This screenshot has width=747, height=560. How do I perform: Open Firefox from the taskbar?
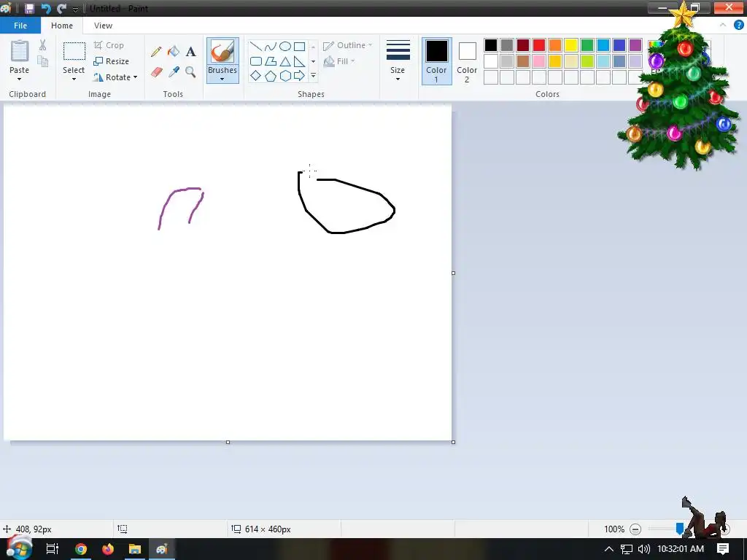(x=108, y=549)
